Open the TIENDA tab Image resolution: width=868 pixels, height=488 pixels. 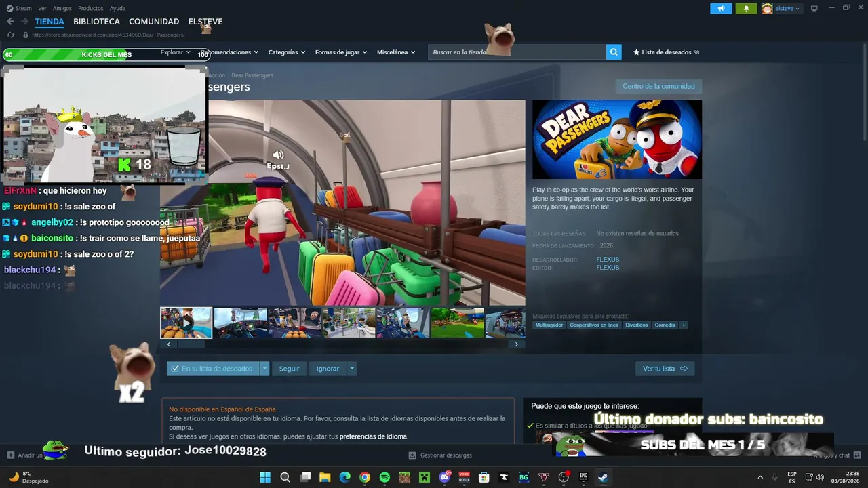click(50, 22)
